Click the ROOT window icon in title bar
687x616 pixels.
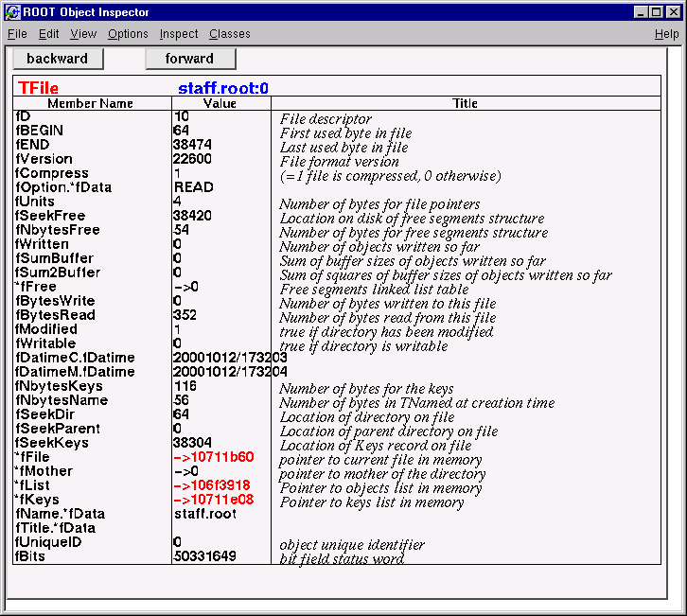[11, 11]
